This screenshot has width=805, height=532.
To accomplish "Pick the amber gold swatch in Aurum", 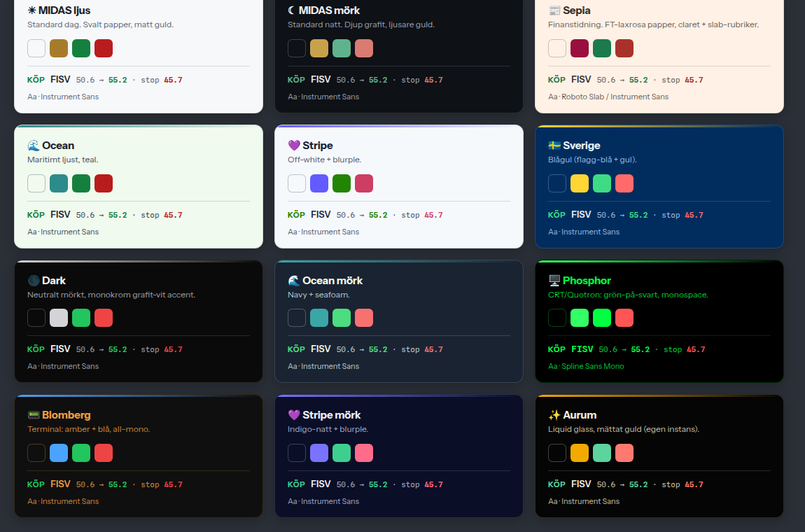I will [580, 453].
